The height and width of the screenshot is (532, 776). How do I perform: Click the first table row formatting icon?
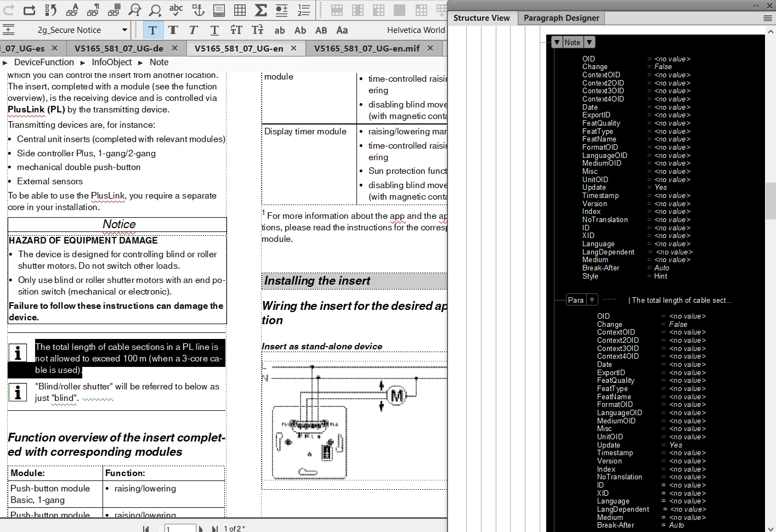[x=337, y=9]
